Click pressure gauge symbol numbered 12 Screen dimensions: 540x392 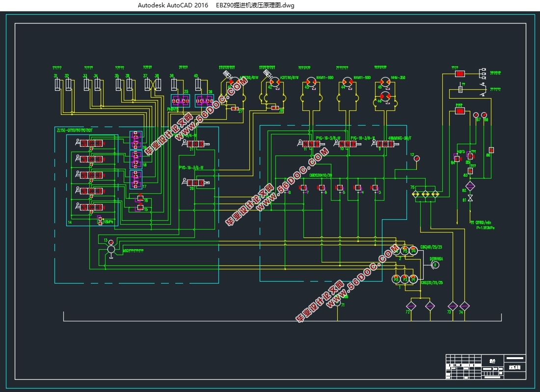pos(417,158)
